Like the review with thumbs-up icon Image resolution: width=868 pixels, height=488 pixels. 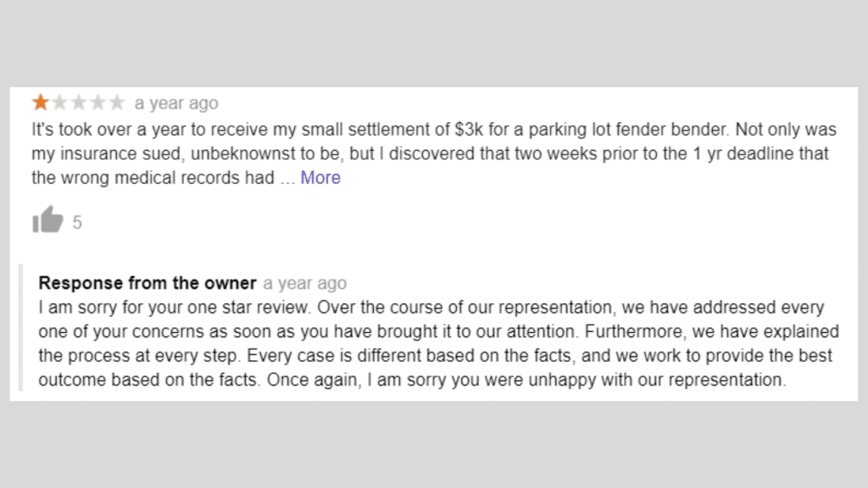coord(47,221)
